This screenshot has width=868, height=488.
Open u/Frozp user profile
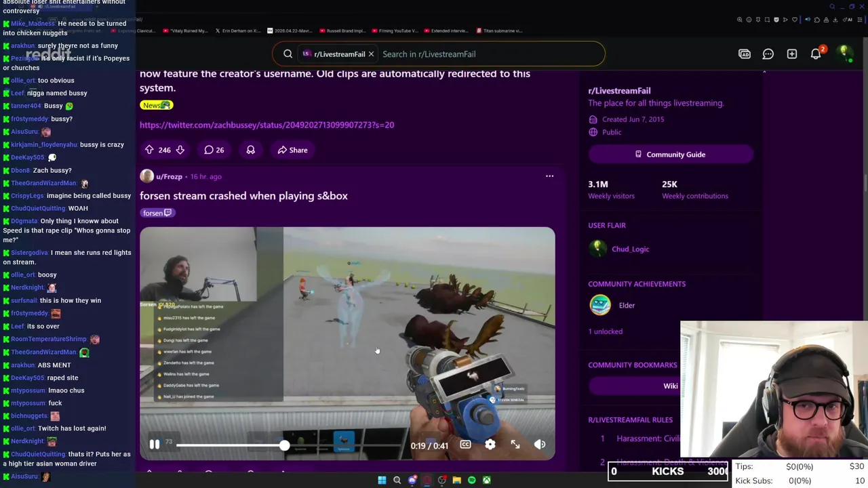pyautogui.click(x=169, y=176)
